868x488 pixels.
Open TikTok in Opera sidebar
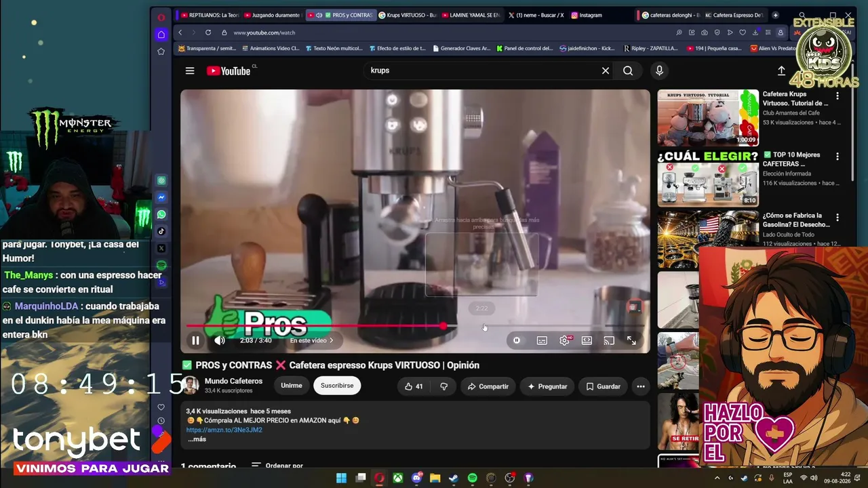(x=161, y=231)
